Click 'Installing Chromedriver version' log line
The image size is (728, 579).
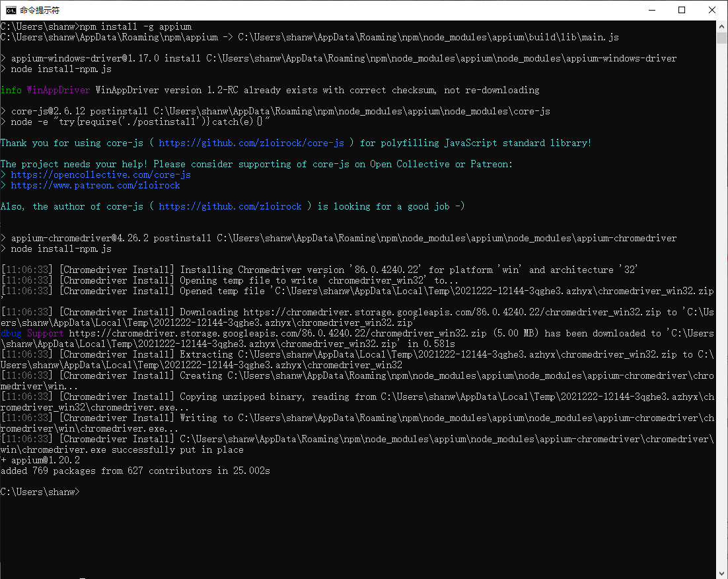pyautogui.click(x=320, y=270)
